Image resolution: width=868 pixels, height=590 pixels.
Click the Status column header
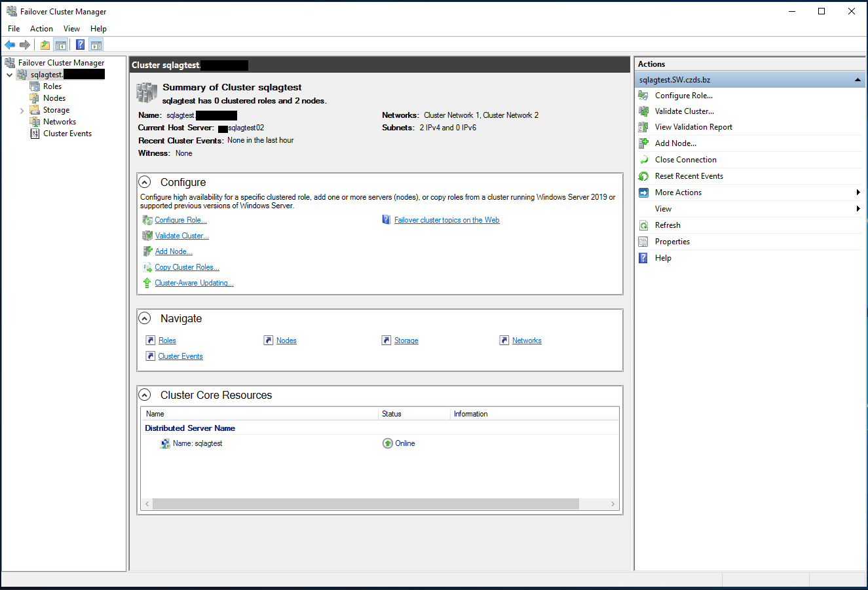click(x=415, y=414)
